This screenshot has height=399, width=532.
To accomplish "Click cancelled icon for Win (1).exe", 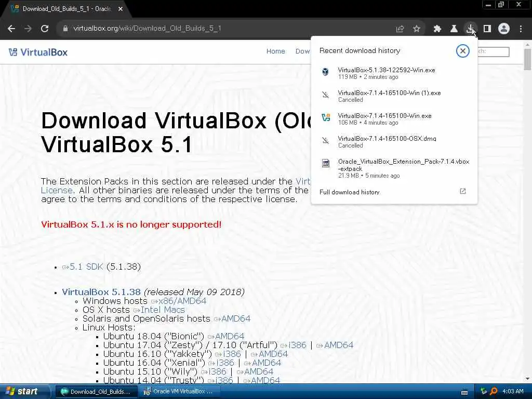I will point(326,95).
